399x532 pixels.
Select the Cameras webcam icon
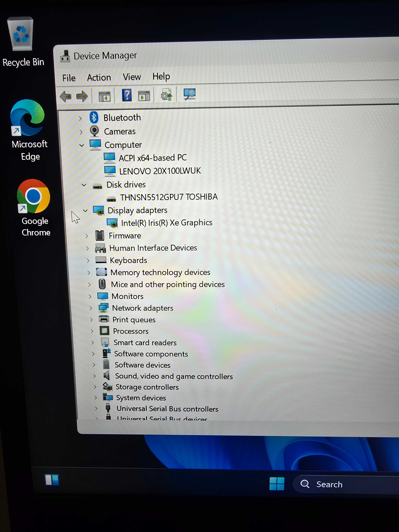[x=94, y=131]
